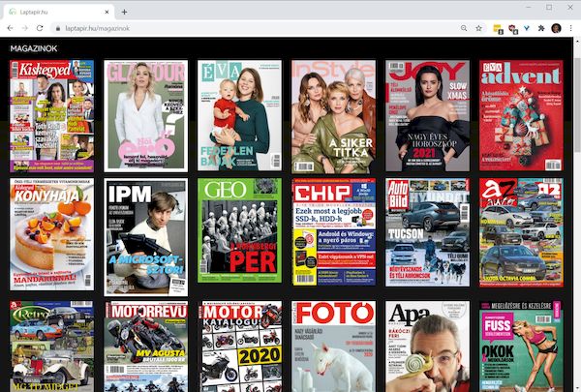
Task: Open the fitness magazine cover with FUSS
Action: (x=521, y=347)
